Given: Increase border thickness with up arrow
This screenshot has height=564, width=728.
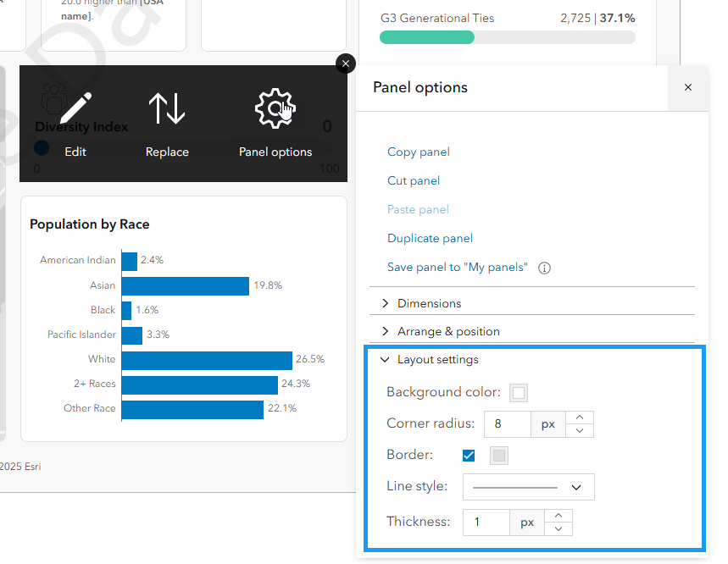Looking at the screenshot, I should (x=559, y=516).
